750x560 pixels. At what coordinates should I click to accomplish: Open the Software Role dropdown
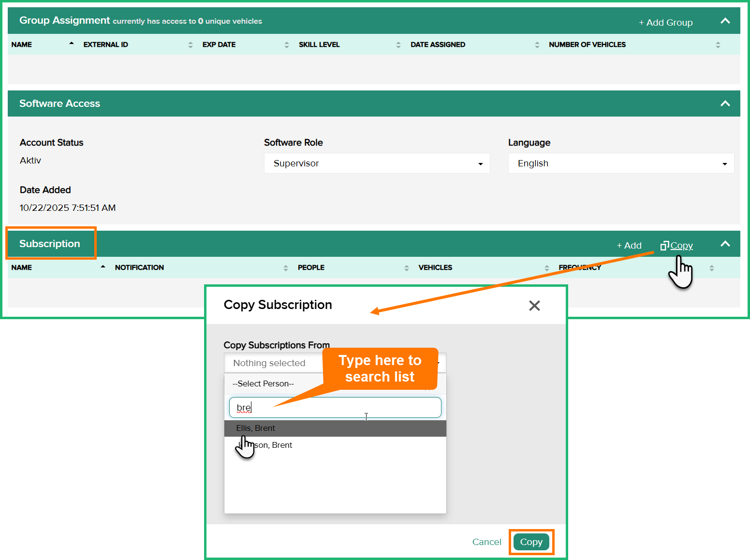[x=377, y=163]
